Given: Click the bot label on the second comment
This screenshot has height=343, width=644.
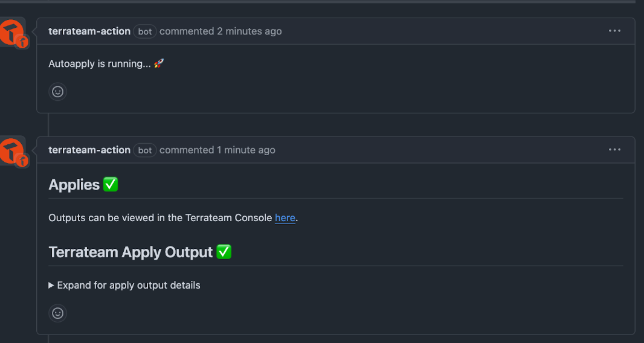Looking at the screenshot, I should click(x=144, y=150).
